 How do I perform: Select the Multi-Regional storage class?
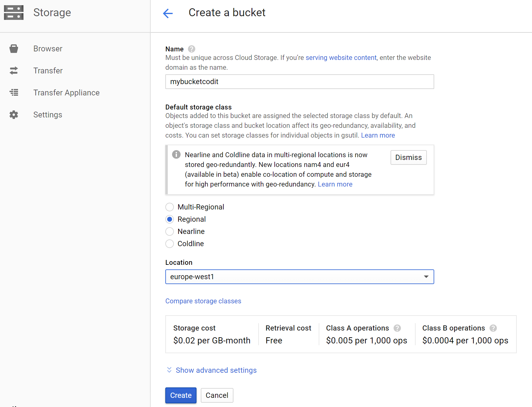click(x=170, y=207)
